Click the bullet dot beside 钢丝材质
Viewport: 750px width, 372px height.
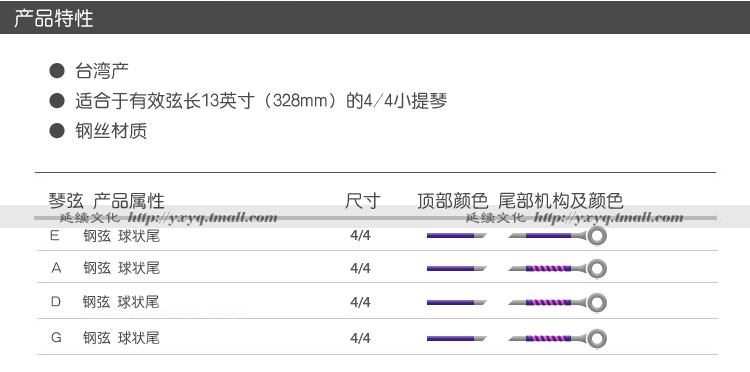57,131
